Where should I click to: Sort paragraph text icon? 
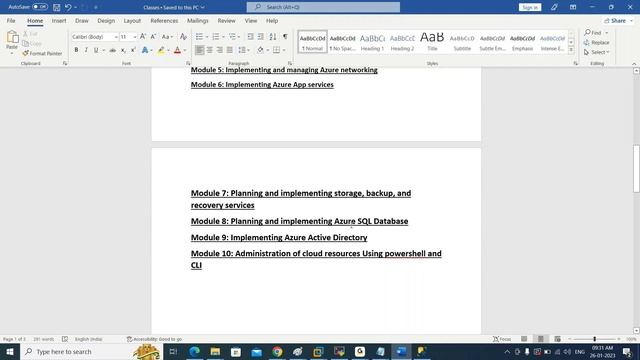click(273, 37)
